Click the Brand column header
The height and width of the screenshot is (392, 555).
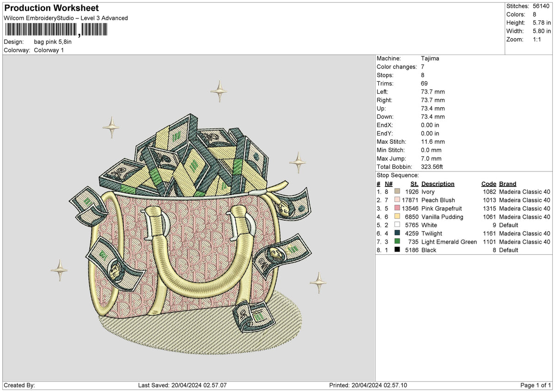click(508, 184)
